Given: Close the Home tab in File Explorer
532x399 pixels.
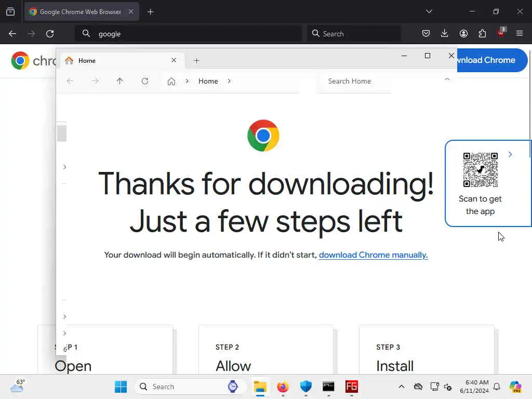Looking at the screenshot, I should 174,60.
